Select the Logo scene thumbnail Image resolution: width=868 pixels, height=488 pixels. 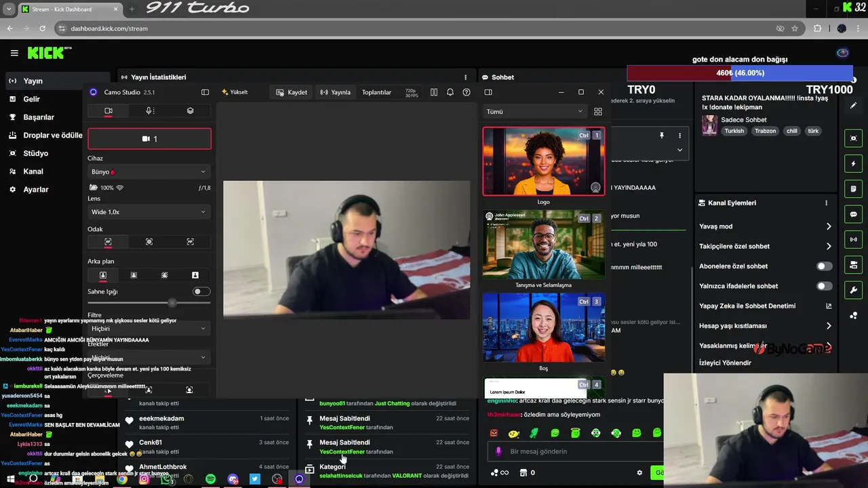pyautogui.click(x=544, y=161)
